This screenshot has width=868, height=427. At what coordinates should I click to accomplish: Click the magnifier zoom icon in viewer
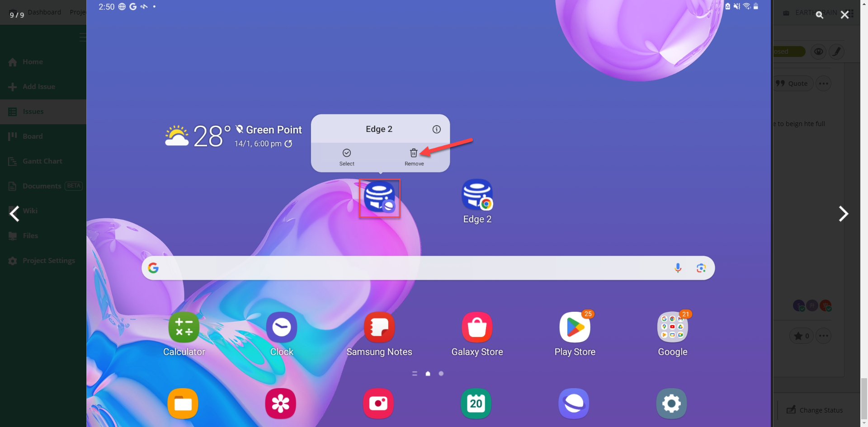tap(819, 15)
